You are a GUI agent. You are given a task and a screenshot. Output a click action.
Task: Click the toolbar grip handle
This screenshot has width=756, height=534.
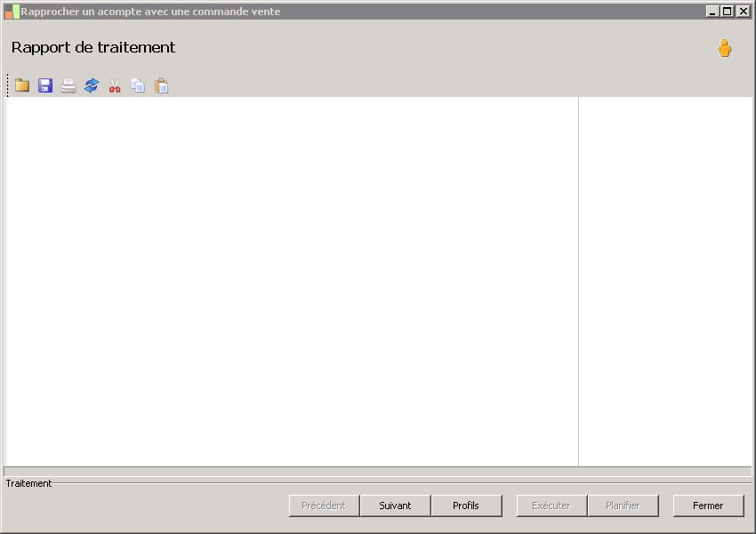(x=8, y=85)
